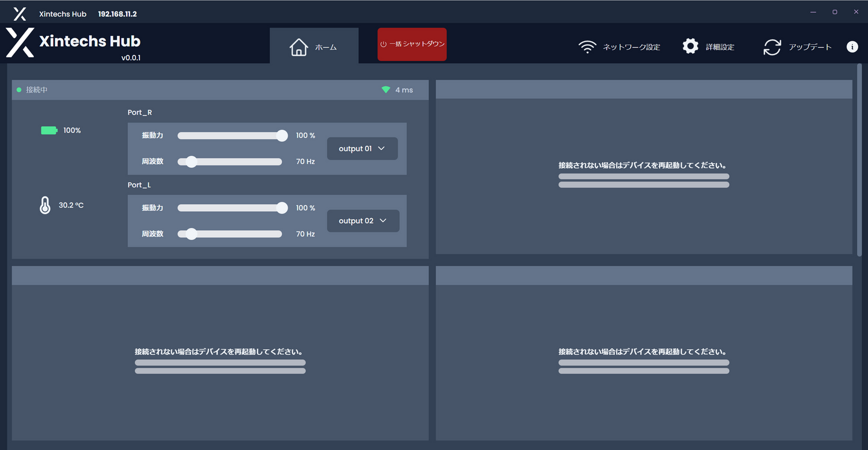This screenshot has height=450, width=868.
Task: Open the info circle icon
Action: (x=852, y=47)
